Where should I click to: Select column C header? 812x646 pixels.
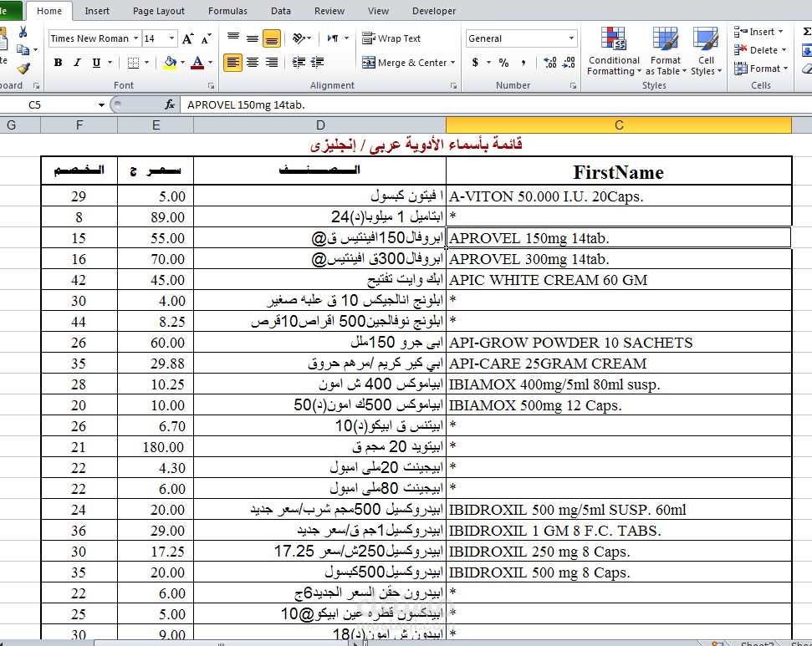click(x=619, y=125)
